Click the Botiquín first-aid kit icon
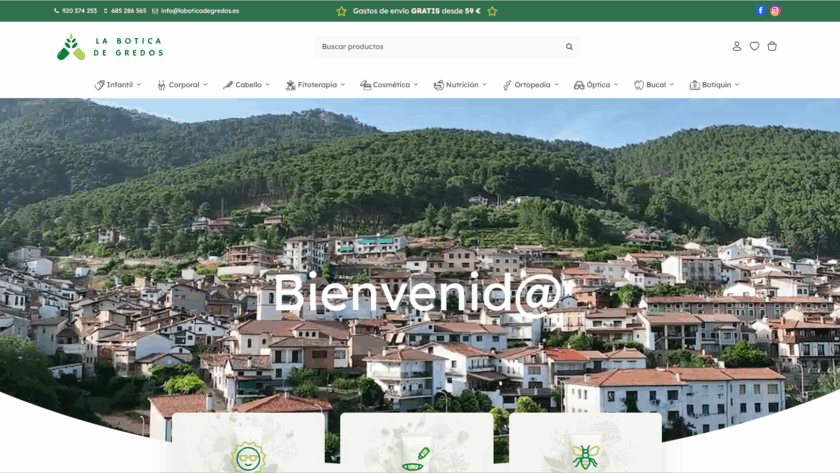 [x=694, y=85]
